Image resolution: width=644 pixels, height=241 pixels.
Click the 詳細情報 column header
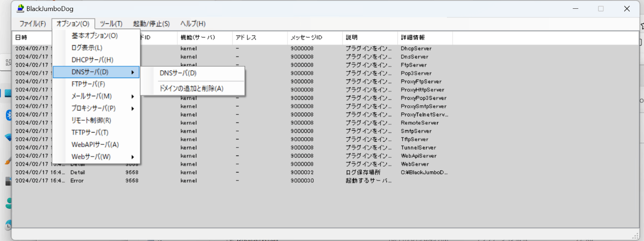click(x=425, y=38)
